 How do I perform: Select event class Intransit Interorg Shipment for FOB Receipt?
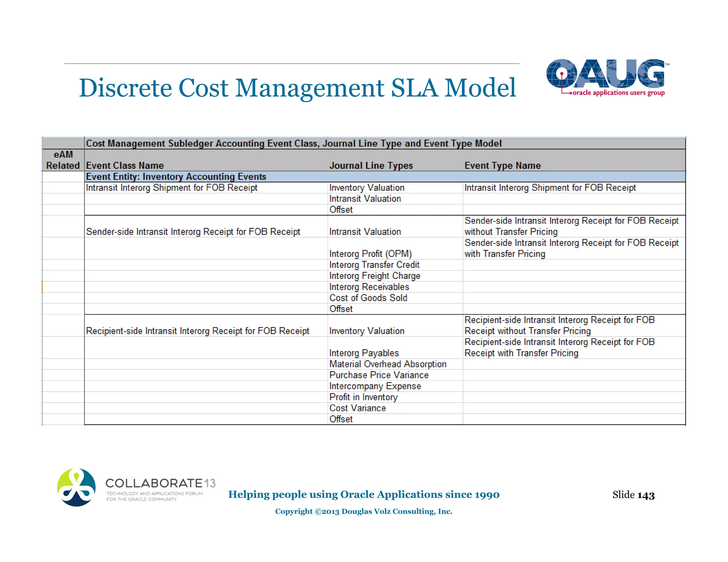[172, 188]
